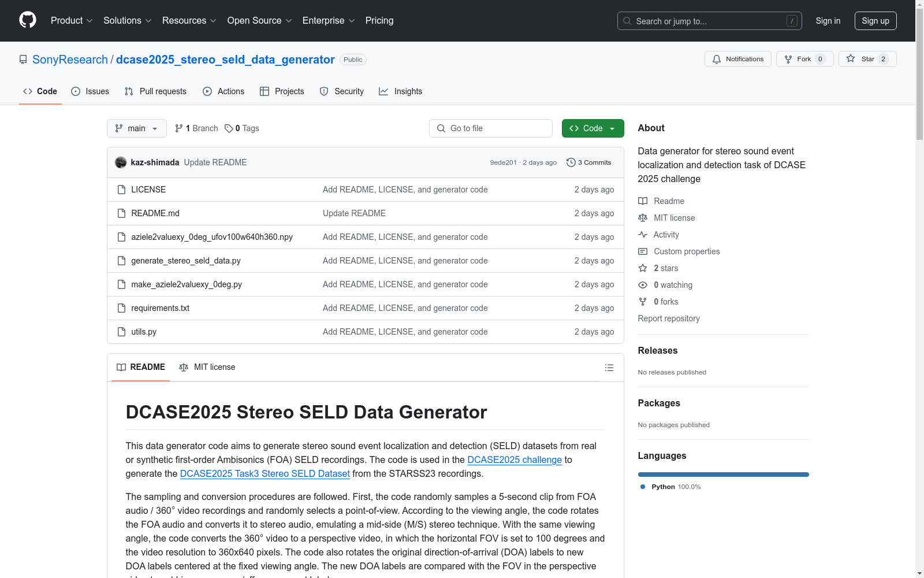The height and width of the screenshot is (578, 924).
Task: Open the green Code dropdown button
Action: coord(593,128)
